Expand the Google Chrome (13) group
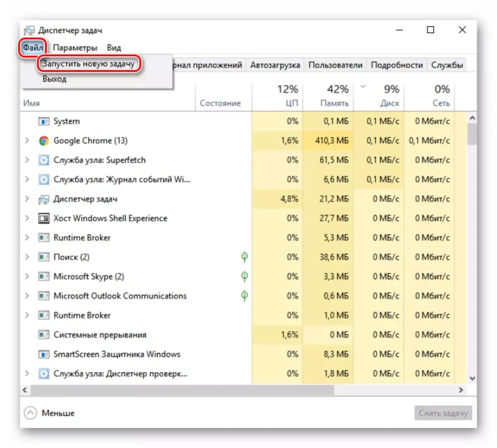This screenshot has height=448, width=497. (27, 140)
